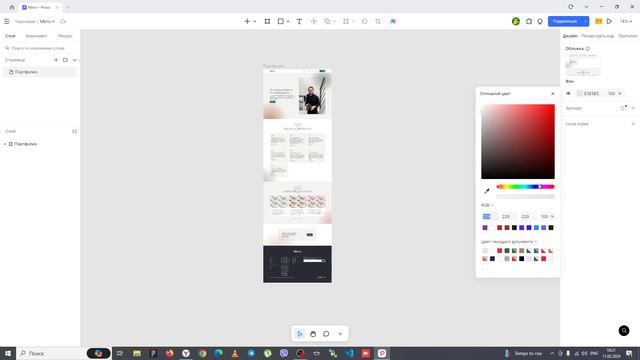Expand the Портфолио layer tree arrow
640x360 pixels.
(x=5, y=144)
